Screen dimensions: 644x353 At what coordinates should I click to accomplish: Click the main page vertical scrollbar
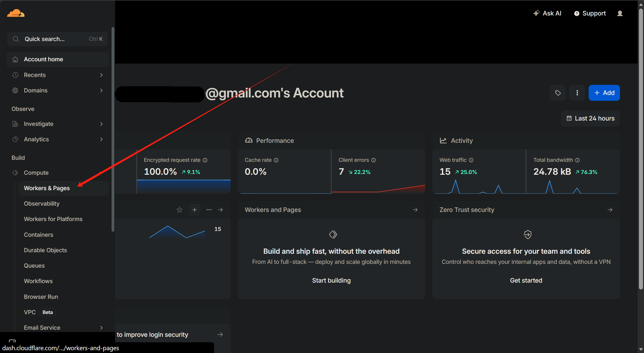tap(641, 149)
